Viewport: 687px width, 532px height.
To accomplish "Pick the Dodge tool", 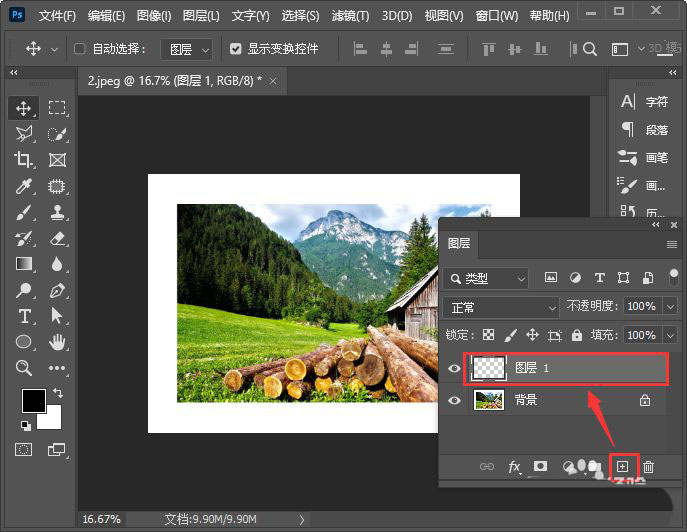I will (24, 290).
